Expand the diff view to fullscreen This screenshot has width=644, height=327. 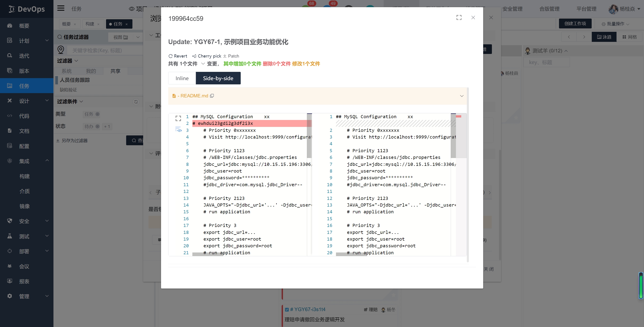pos(178,118)
